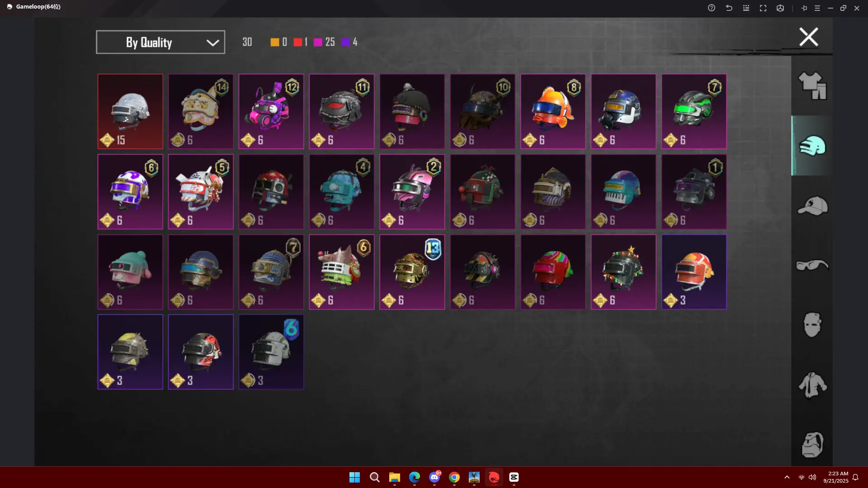Viewport: 868px width, 488px height.
Task: Select the orange fish helmet with badge 8
Action: (x=553, y=111)
